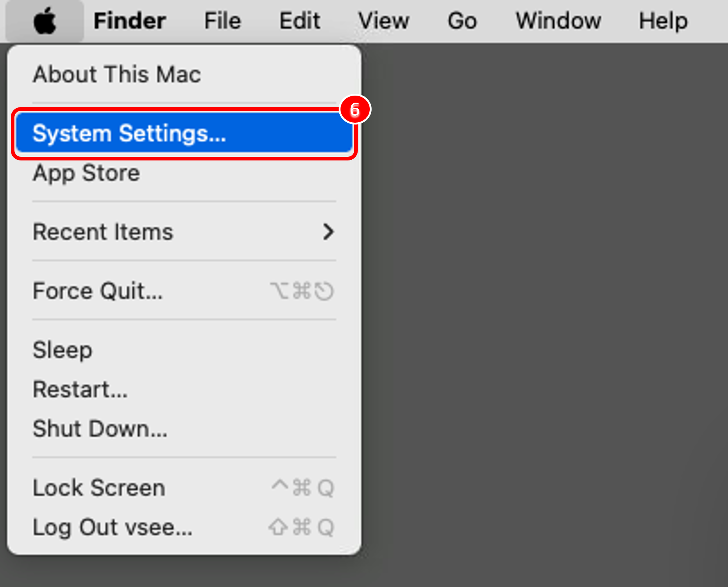728x587 pixels.
Task: Select About This Mac
Action: coord(117,74)
